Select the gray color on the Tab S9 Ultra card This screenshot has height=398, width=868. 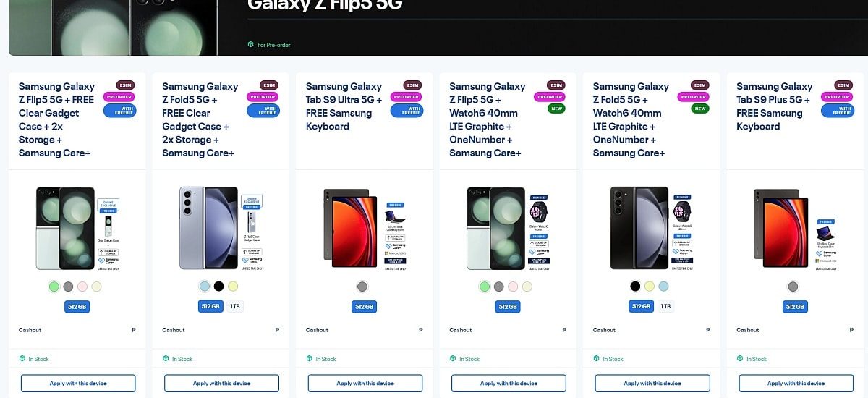362,287
